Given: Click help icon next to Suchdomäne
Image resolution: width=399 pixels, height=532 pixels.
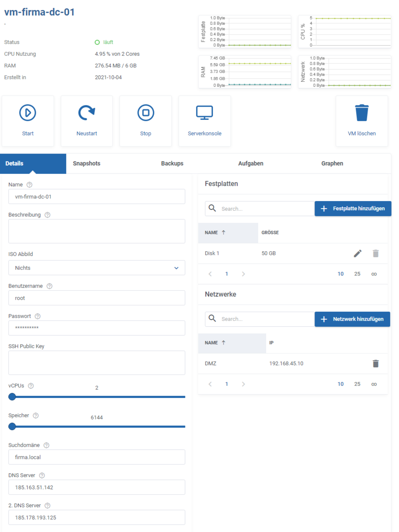Looking at the screenshot, I should tap(46, 445).
